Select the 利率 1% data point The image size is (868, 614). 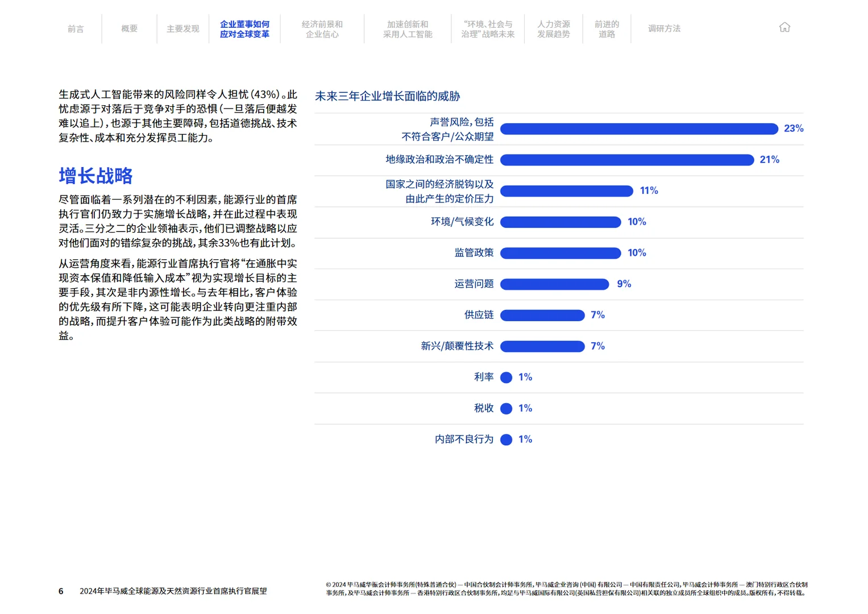(506, 377)
